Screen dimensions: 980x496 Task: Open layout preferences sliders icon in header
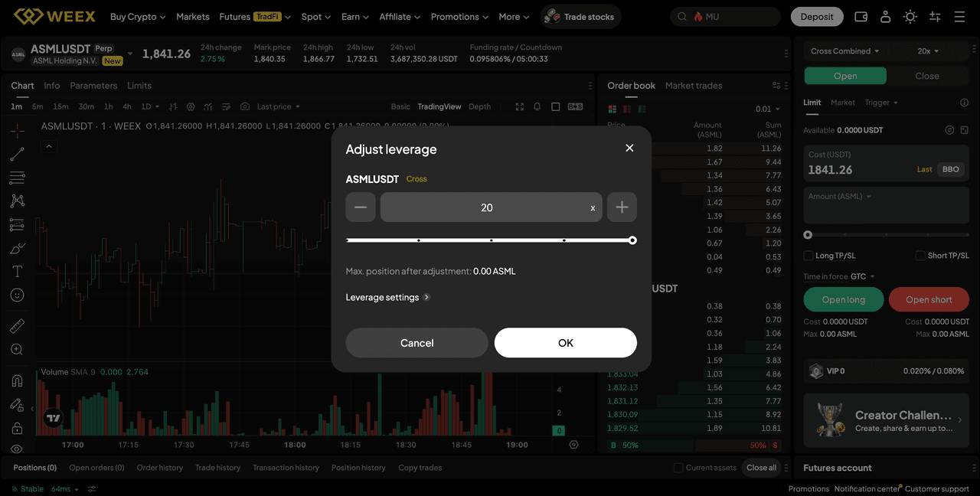click(935, 17)
